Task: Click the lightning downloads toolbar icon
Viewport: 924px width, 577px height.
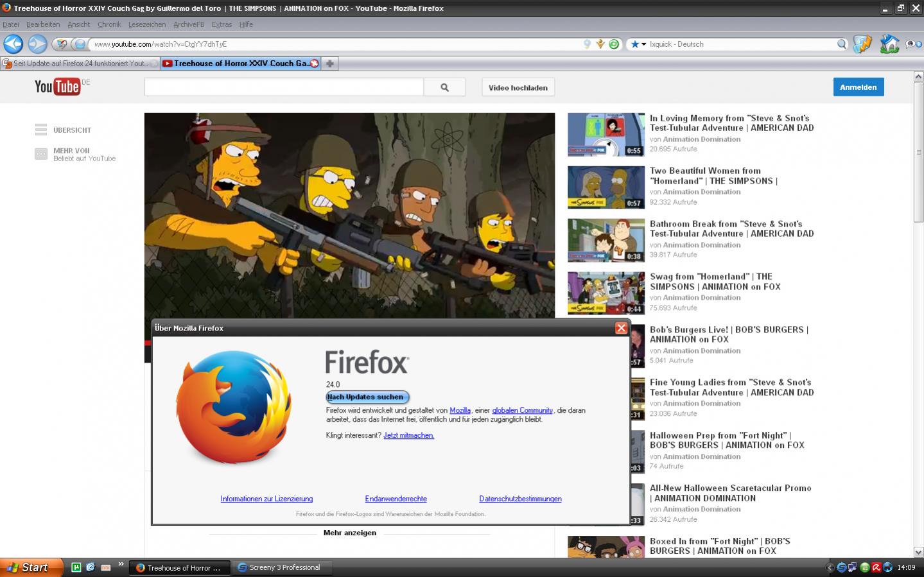Action: [862, 44]
